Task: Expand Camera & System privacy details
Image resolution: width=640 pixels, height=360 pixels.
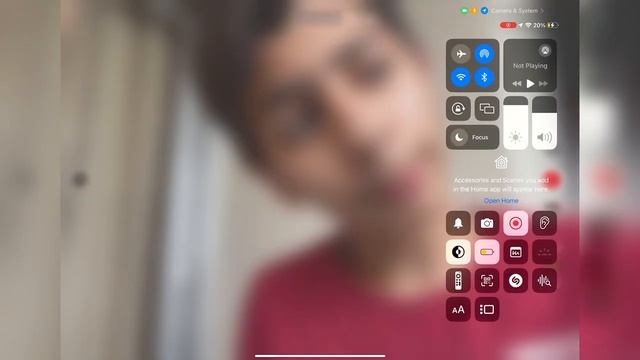Action: tap(517, 11)
